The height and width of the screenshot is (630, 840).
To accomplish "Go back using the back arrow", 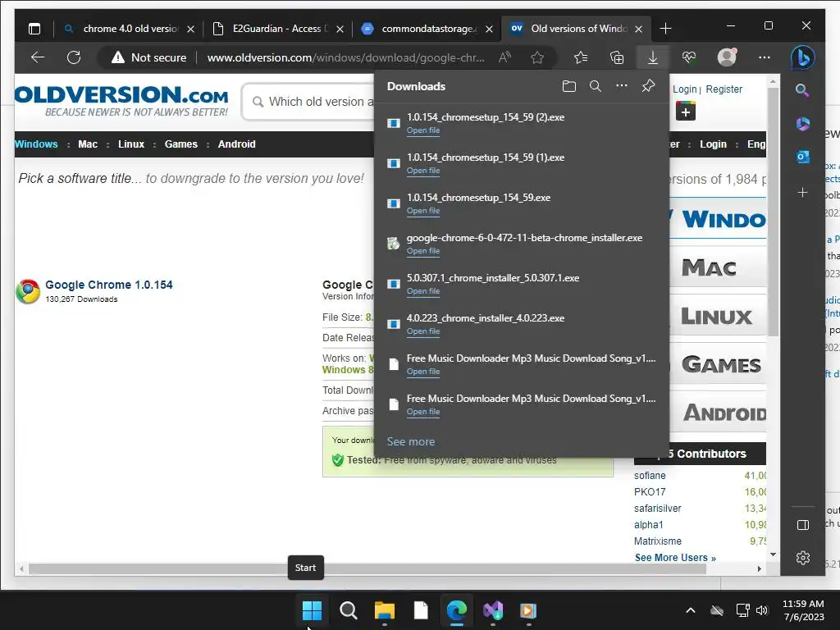I will pos(38,57).
